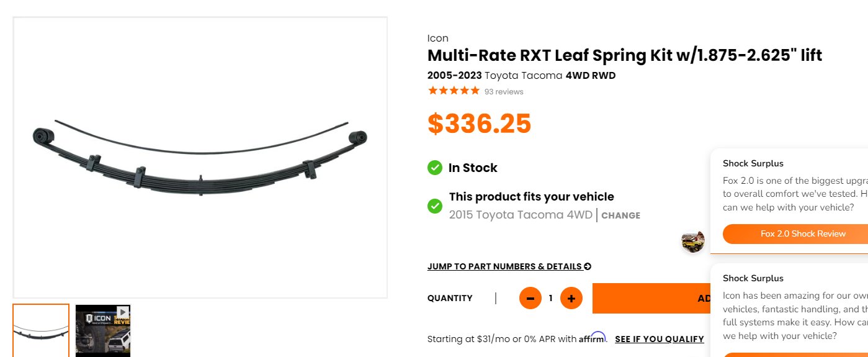
Task: Change the selected 2015 Toyota Tacoma vehicle
Action: point(620,215)
